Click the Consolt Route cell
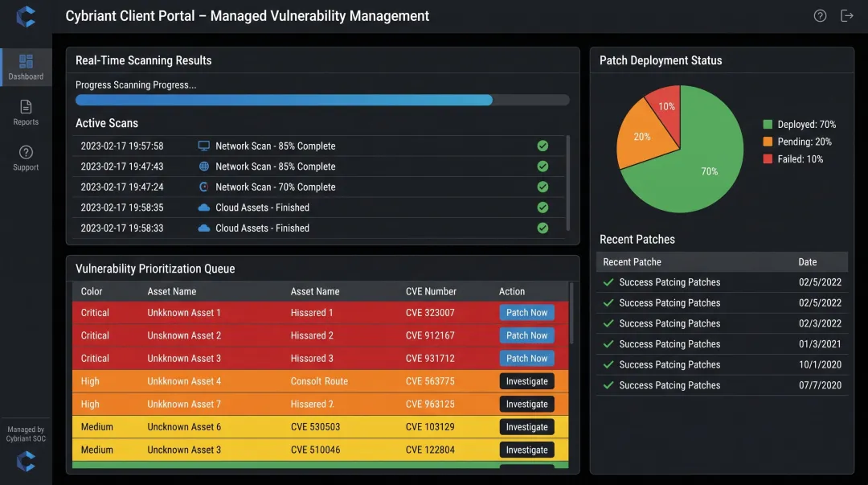The width and height of the screenshot is (868, 485). pyautogui.click(x=319, y=381)
